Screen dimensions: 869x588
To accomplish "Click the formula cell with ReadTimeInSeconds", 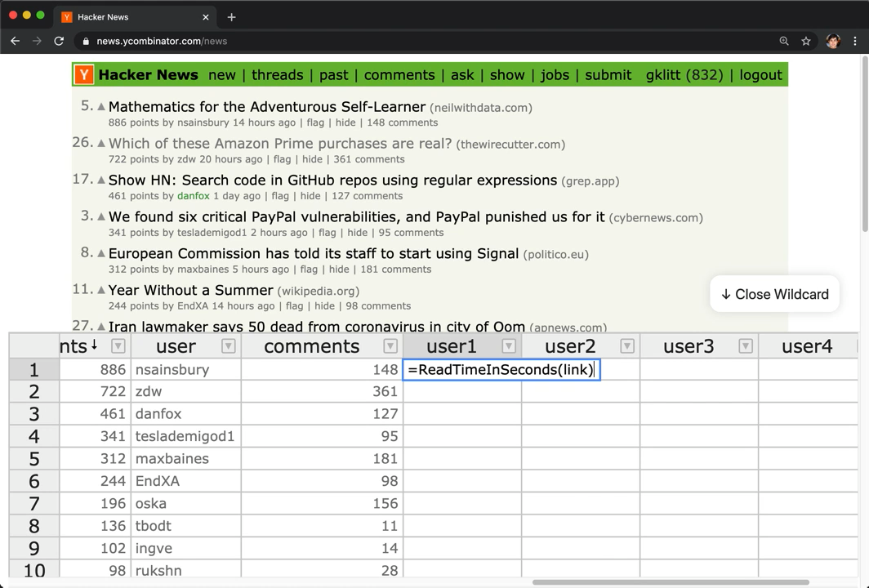I will click(501, 370).
